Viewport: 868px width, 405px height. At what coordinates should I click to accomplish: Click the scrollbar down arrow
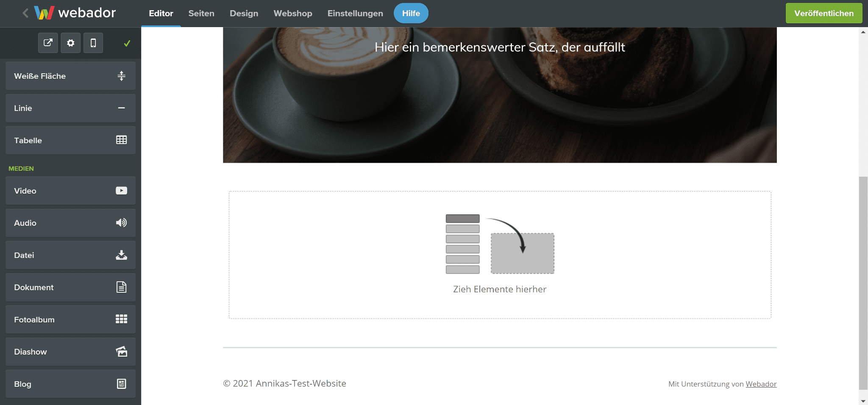(x=863, y=401)
